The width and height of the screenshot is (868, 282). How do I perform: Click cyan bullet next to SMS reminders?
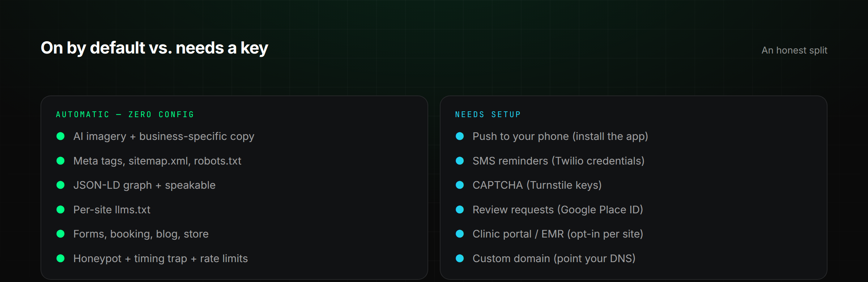(x=460, y=161)
